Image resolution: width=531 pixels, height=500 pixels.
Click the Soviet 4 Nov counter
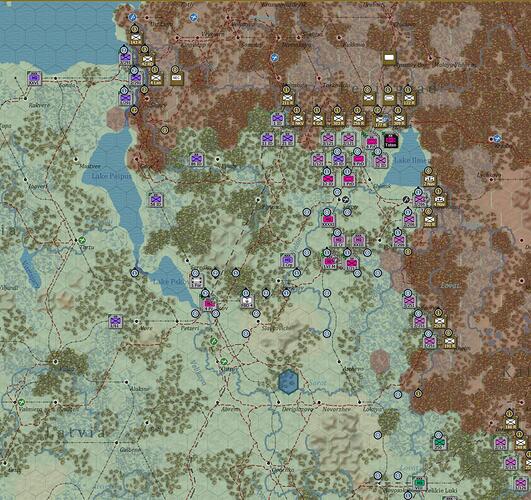439,200
